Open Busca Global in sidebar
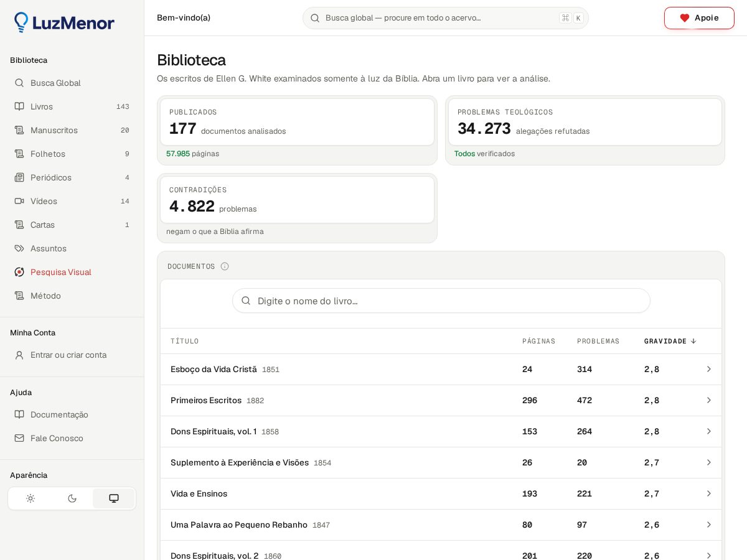The width and height of the screenshot is (747, 560). (72, 83)
